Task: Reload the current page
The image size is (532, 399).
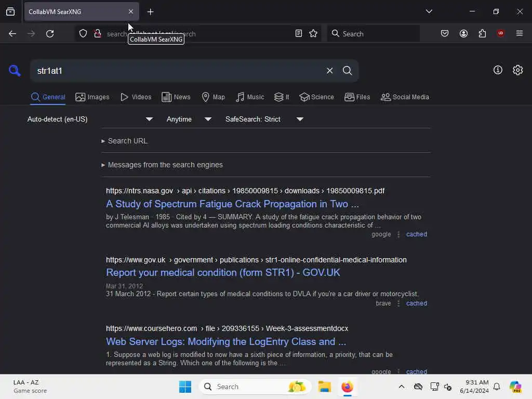Action: tap(50, 34)
